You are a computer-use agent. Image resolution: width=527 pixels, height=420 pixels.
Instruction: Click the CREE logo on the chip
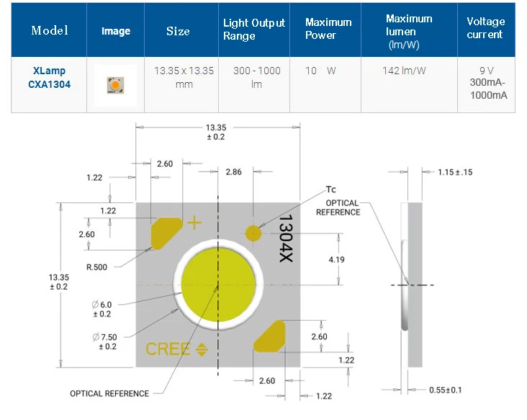tap(177, 349)
